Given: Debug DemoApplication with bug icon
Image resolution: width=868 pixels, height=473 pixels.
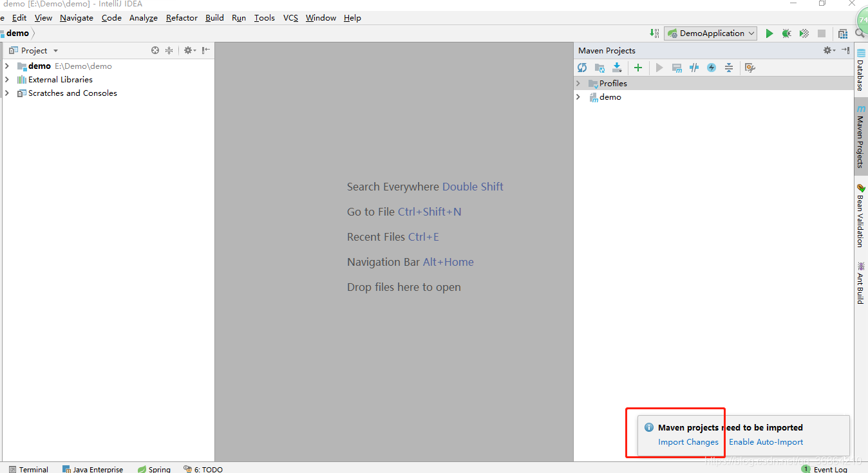Looking at the screenshot, I should pos(786,33).
